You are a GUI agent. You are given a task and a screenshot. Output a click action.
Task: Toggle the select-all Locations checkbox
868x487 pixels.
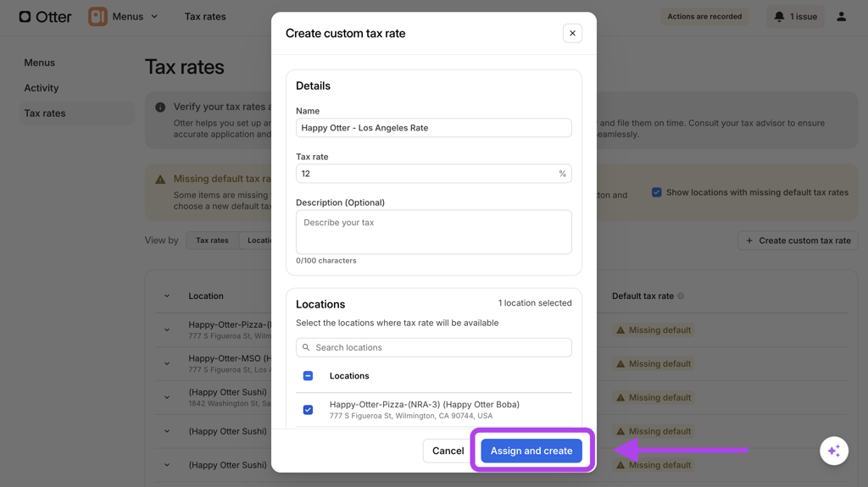[308, 376]
